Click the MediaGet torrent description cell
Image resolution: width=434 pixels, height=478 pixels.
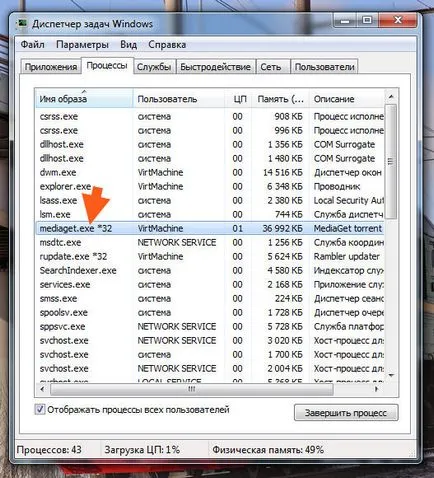click(347, 228)
